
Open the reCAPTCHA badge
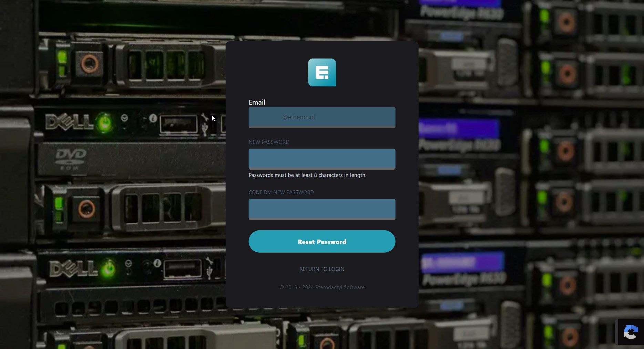coord(630,332)
